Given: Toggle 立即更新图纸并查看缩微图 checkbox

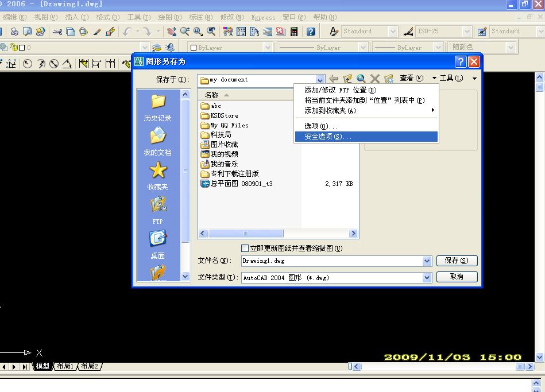Looking at the screenshot, I should 245,248.
